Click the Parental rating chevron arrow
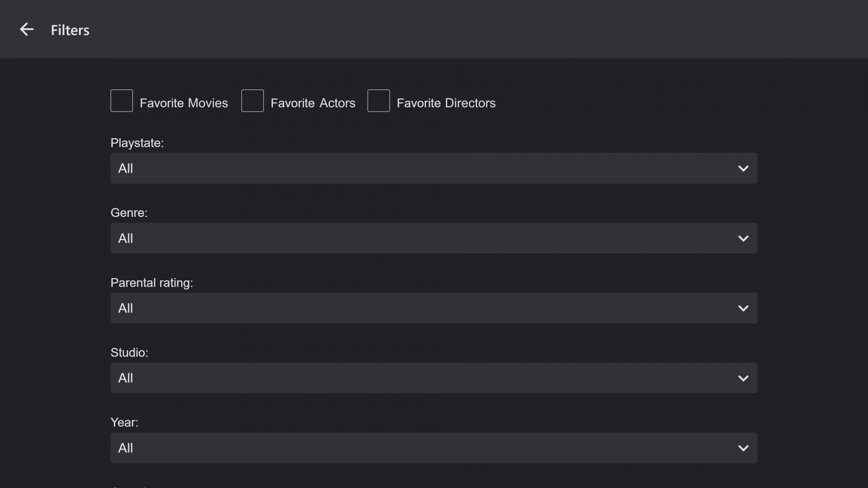 point(743,309)
